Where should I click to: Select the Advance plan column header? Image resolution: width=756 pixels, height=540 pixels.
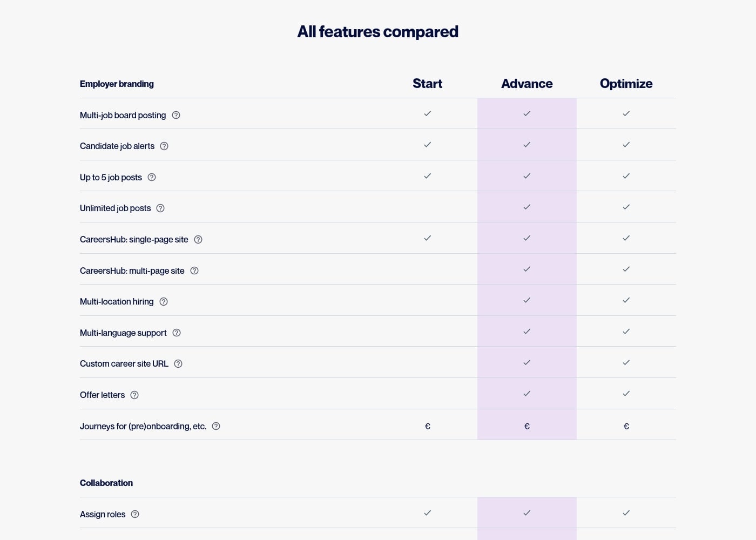coord(526,84)
